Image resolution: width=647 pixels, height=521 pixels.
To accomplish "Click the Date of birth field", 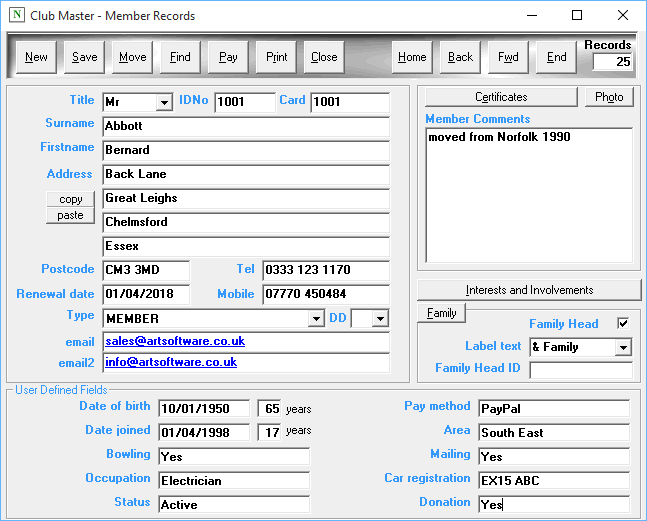I will click(204, 408).
